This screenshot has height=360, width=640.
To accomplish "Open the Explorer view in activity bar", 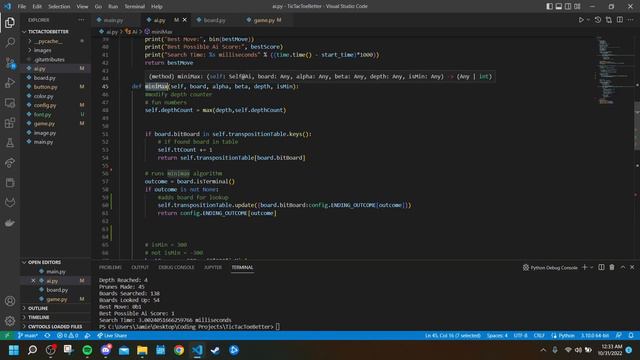I will tap(10, 22).
